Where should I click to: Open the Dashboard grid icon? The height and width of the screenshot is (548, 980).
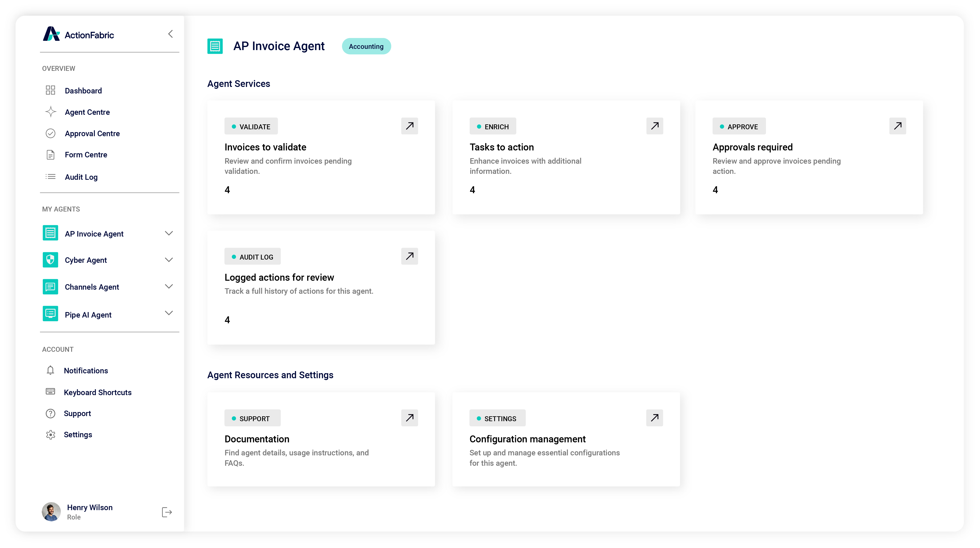click(x=50, y=90)
